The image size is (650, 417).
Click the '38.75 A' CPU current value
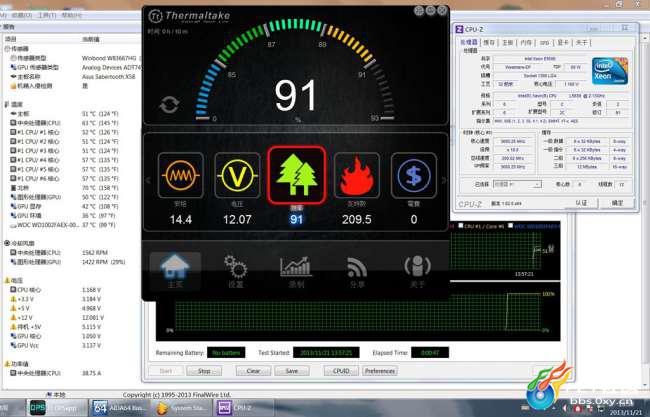92,373
